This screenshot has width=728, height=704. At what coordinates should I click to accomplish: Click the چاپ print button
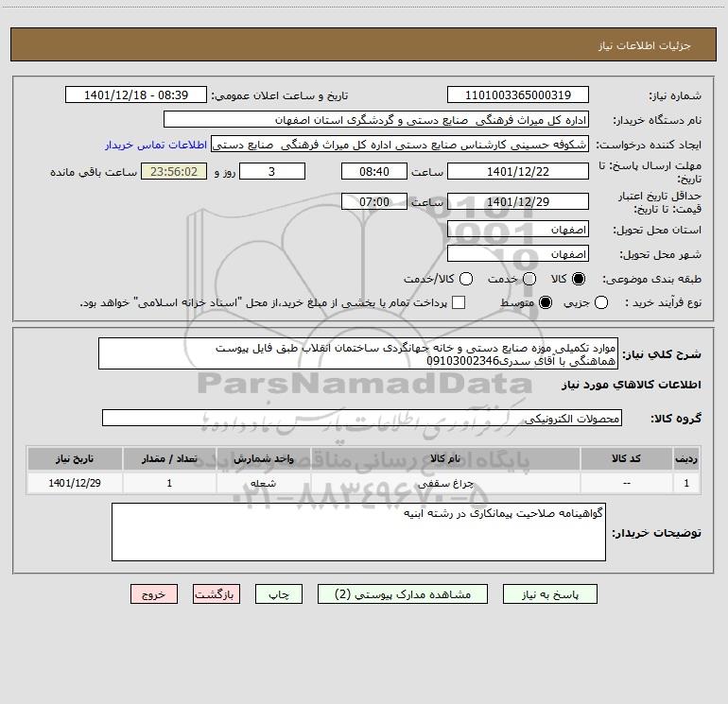tap(279, 594)
